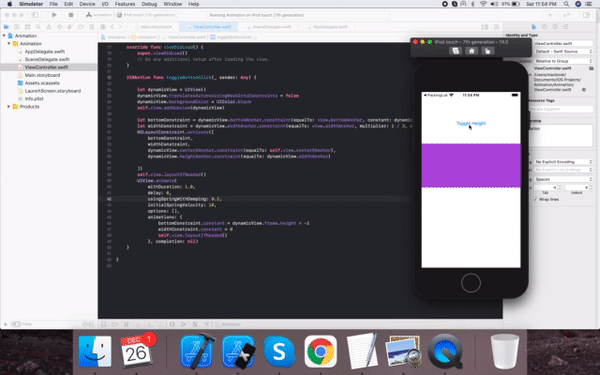The image size is (600, 375).
Task: Select Assets.xcassets in the navigator
Action: (42, 83)
